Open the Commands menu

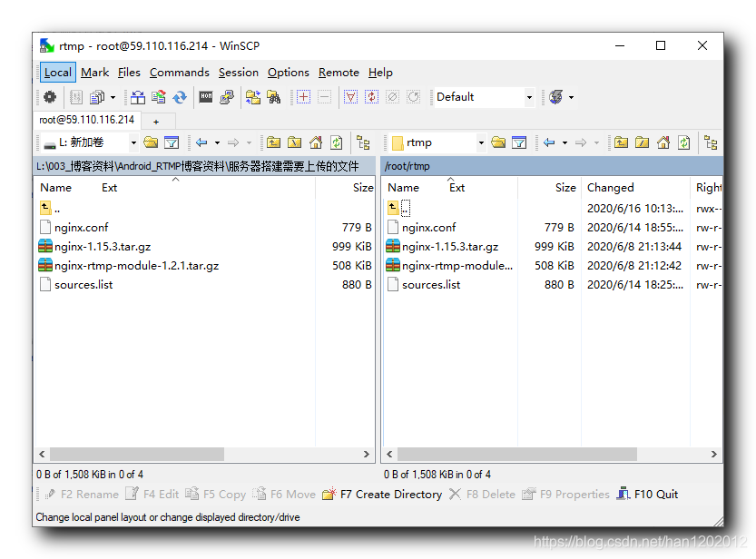click(180, 73)
